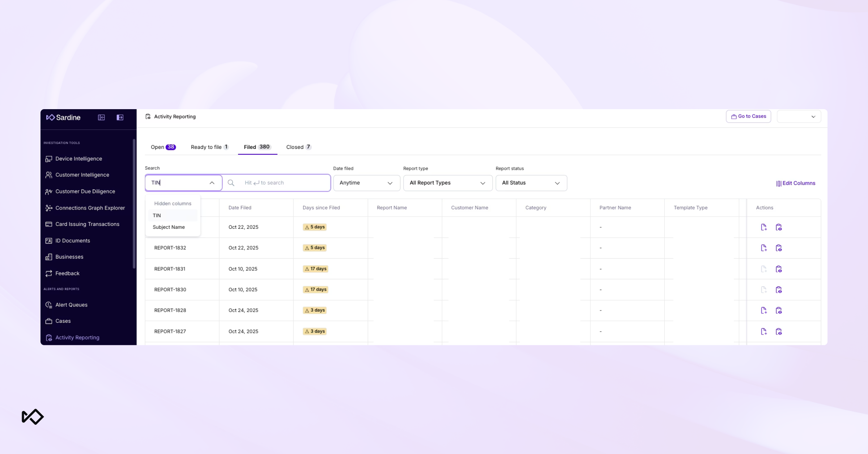Switch to the Closed tab
This screenshot has height=454, width=868.
[298, 147]
